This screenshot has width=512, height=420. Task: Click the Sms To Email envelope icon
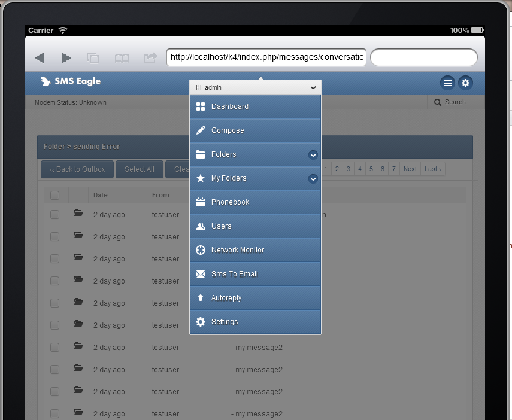click(201, 274)
